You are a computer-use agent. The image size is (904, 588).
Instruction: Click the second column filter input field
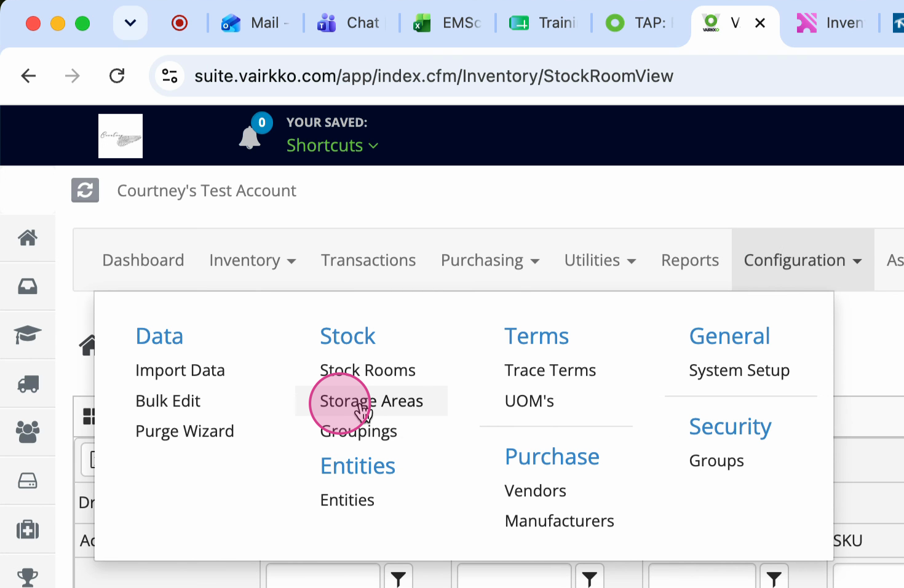(514, 578)
